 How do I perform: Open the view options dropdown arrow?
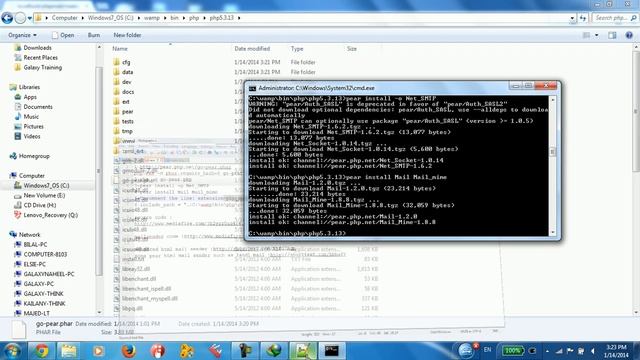click(597, 36)
